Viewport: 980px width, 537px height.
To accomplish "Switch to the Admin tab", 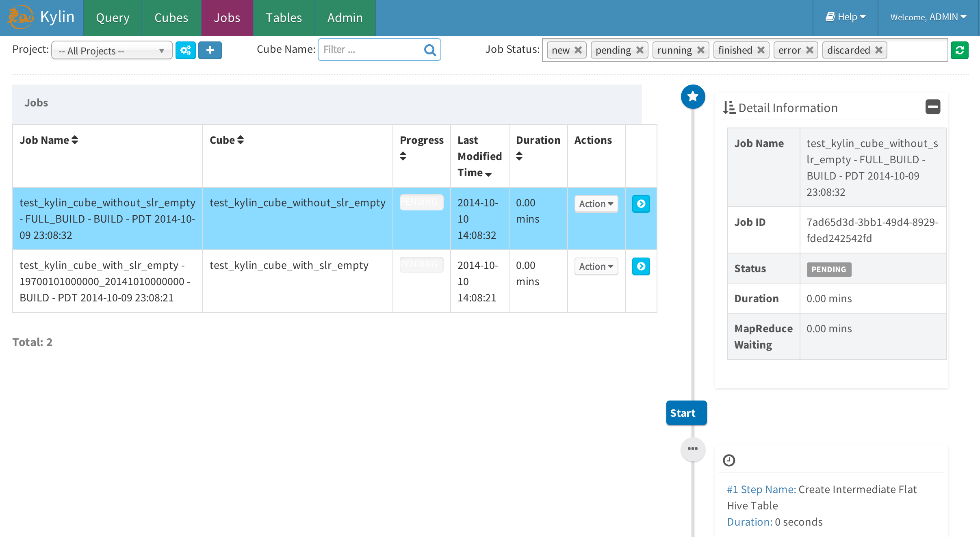I will [345, 17].
